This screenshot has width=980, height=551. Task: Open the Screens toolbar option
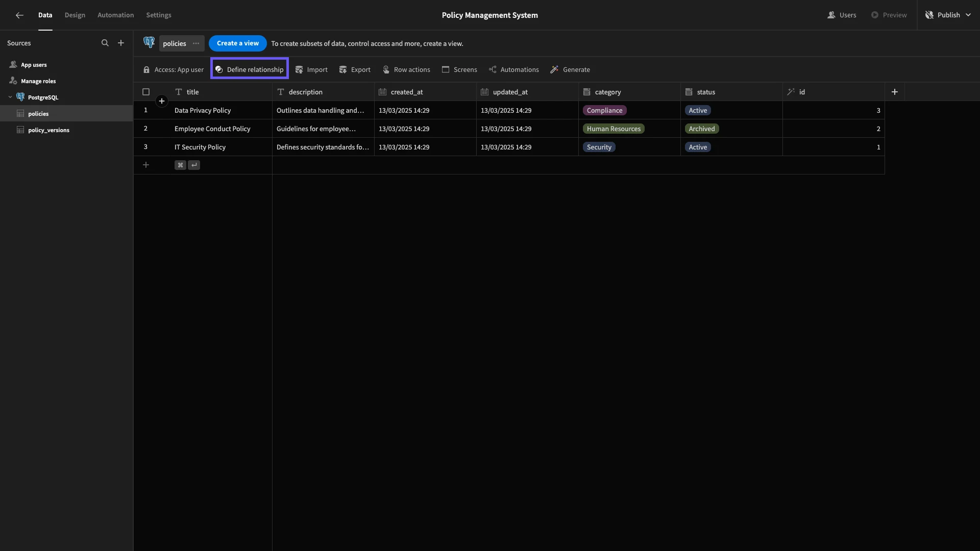coord(459,70)
